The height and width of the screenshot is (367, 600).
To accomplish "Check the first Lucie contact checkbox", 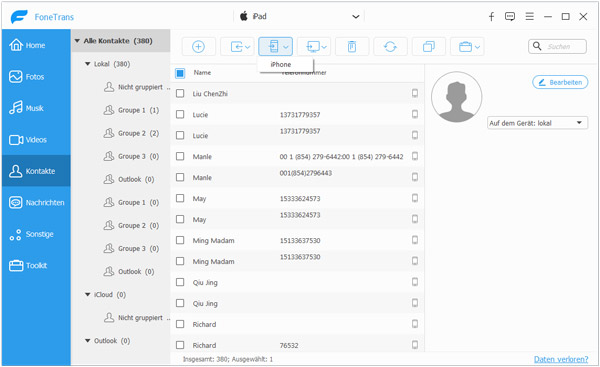I will 180,114.
